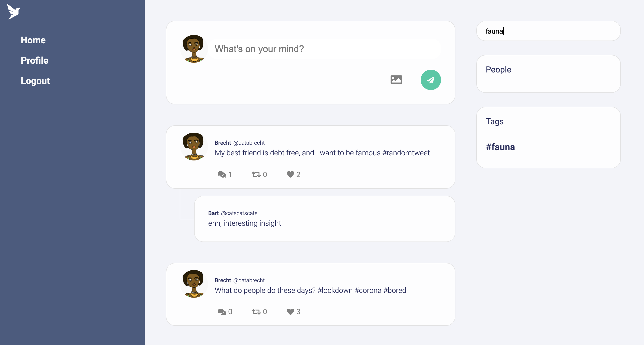Click Brecht's name on the lockdown post
The width and height of the screenshot is (644, 345).
click(x=222, y=280)
